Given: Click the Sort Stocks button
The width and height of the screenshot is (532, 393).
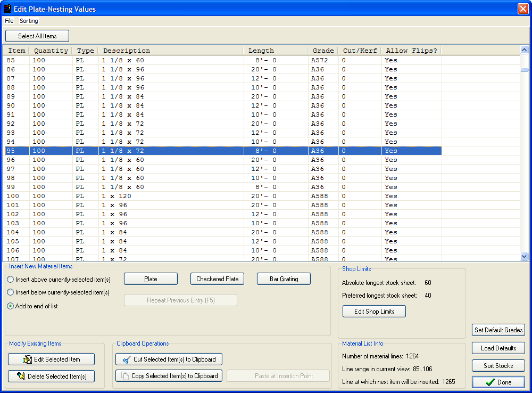Looking at the screenshot, I should click(498, 366).
